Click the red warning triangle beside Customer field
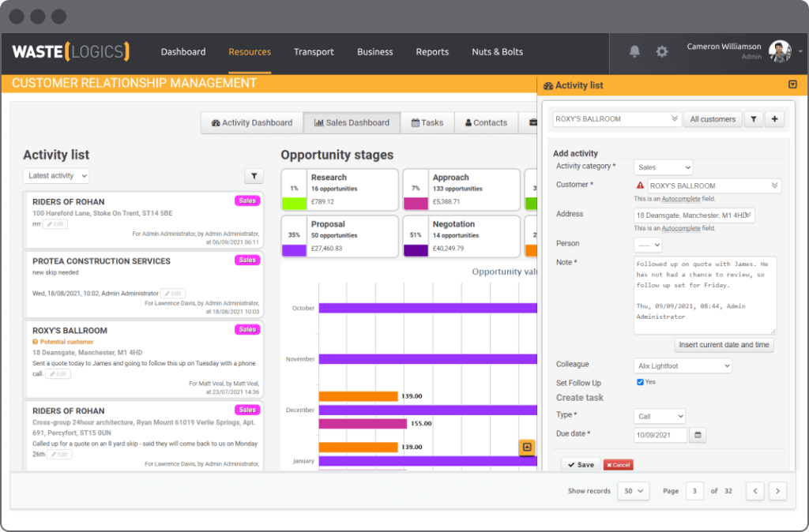 pyautogui.click(x=641, y=185)
